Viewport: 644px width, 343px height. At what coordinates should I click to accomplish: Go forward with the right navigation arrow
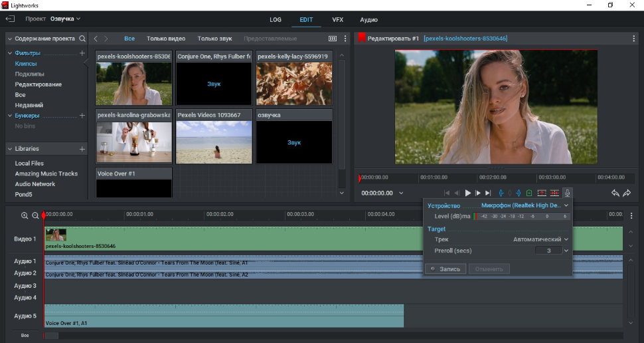pos(106,39)
